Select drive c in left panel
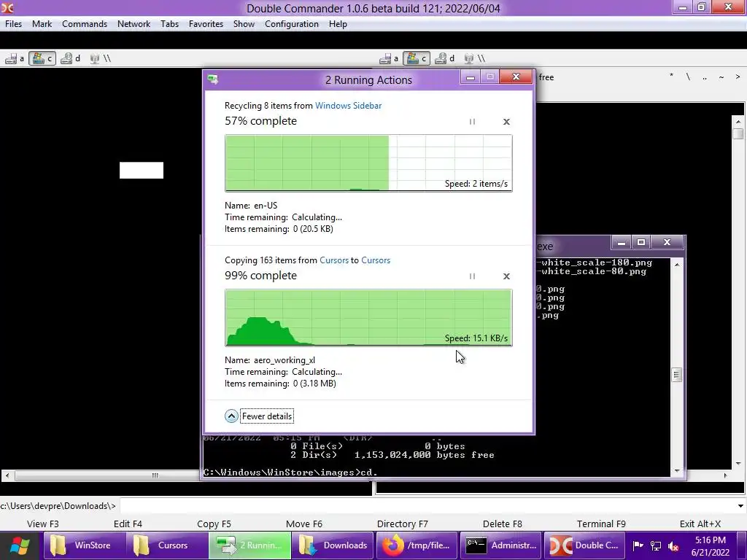The width and height of the screenshot is (747, 560). [42, 58]
